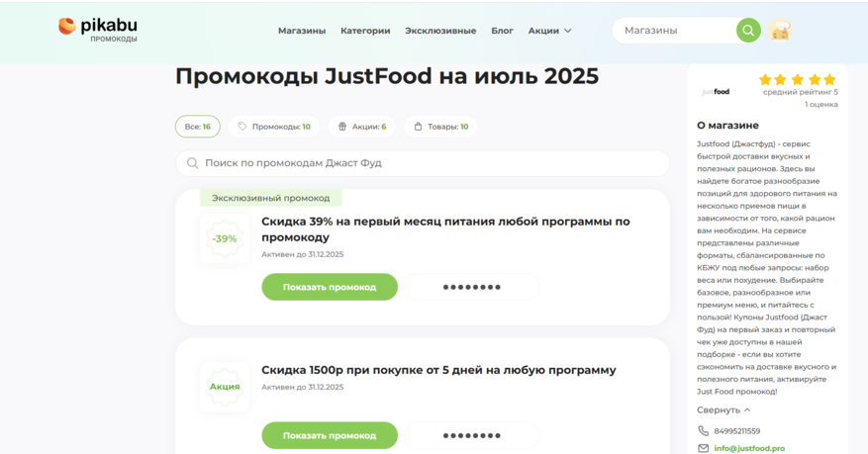Open the Магазины menu item
The image size is (868, 454).
pos(302,31)
